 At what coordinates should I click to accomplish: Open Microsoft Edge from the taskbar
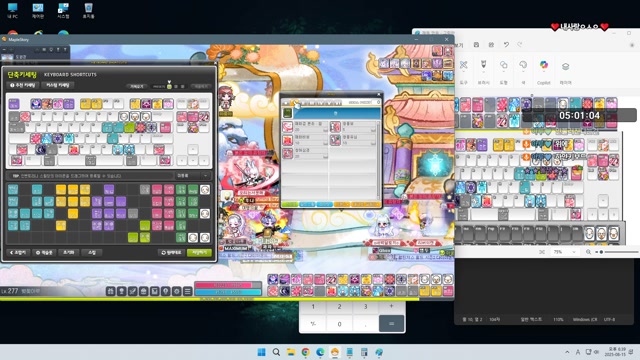pyautogui.click(x=320, y=352)
